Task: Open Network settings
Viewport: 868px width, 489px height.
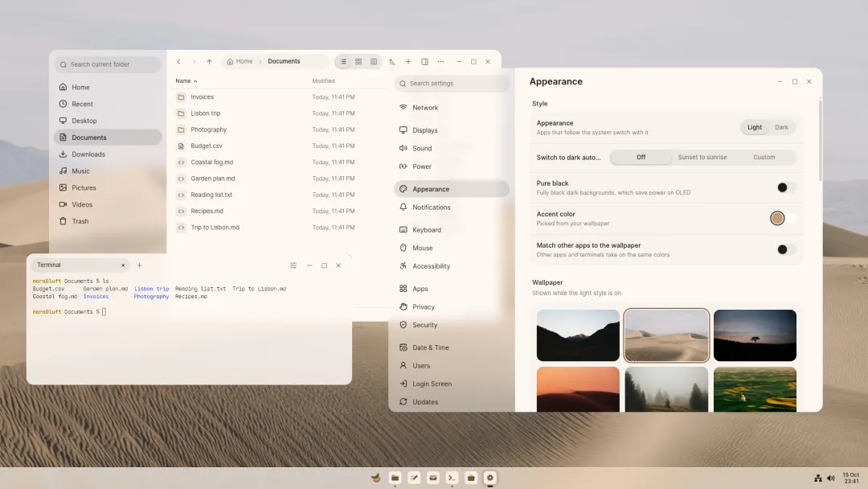Action: 451,108
